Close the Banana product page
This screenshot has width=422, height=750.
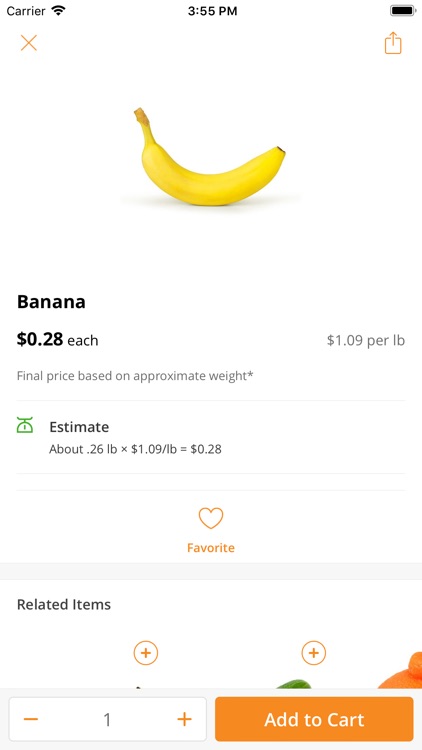tap(29, 43)
